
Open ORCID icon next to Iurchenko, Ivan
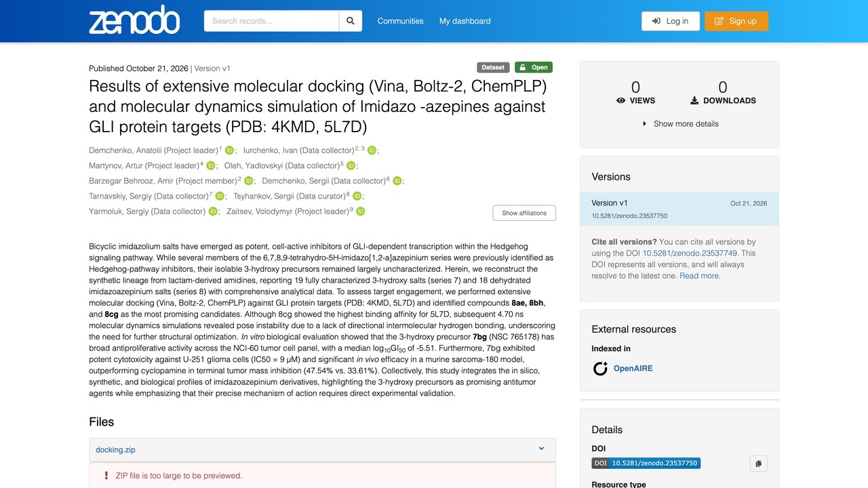coord(372,150)
